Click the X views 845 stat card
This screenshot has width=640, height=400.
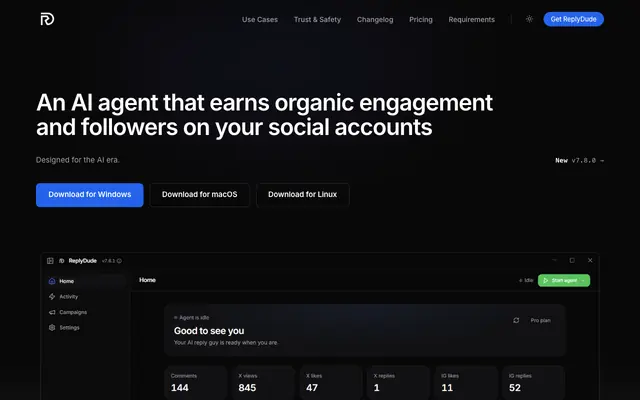click(263, 383)
